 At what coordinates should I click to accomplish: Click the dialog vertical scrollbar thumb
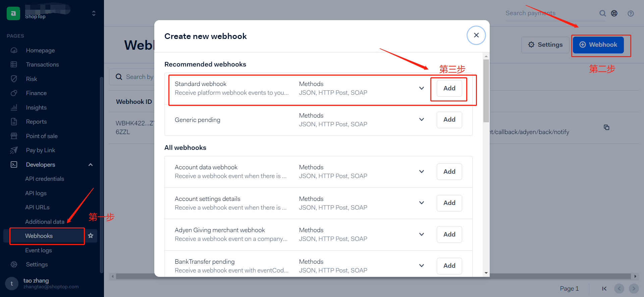pos(486,91)
